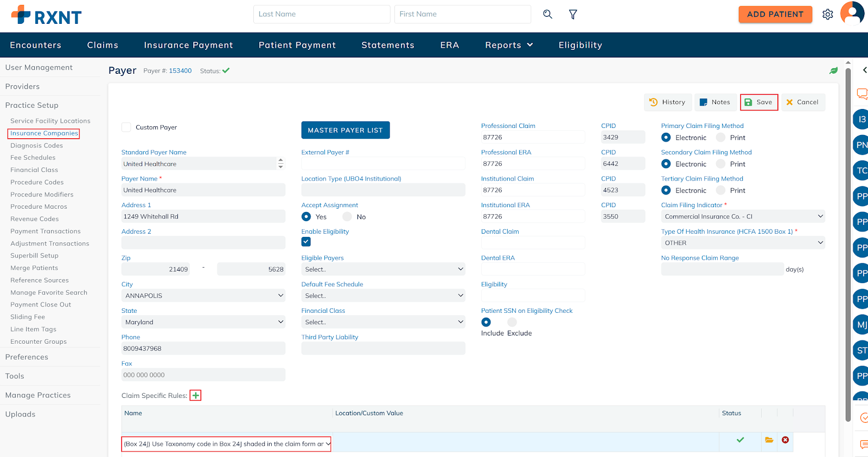
Task: Click the MASTER PAYER LIST button
Action: [345, 130]
